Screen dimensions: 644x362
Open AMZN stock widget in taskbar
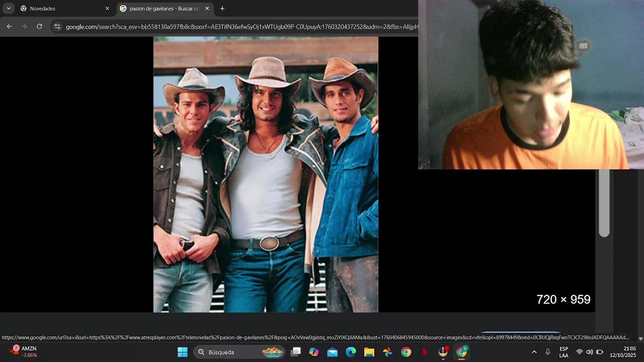(x=24, y=351)
